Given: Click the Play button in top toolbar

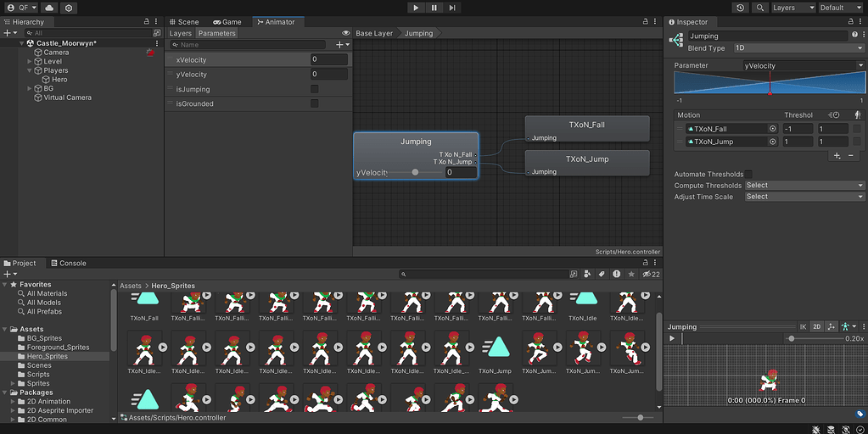Looking at the screenshot, I should click(416, 8).
